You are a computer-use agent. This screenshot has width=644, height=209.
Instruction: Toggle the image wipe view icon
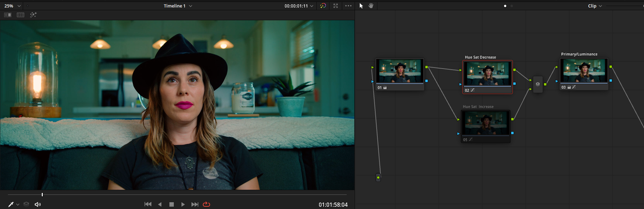(x=8, y=15)
